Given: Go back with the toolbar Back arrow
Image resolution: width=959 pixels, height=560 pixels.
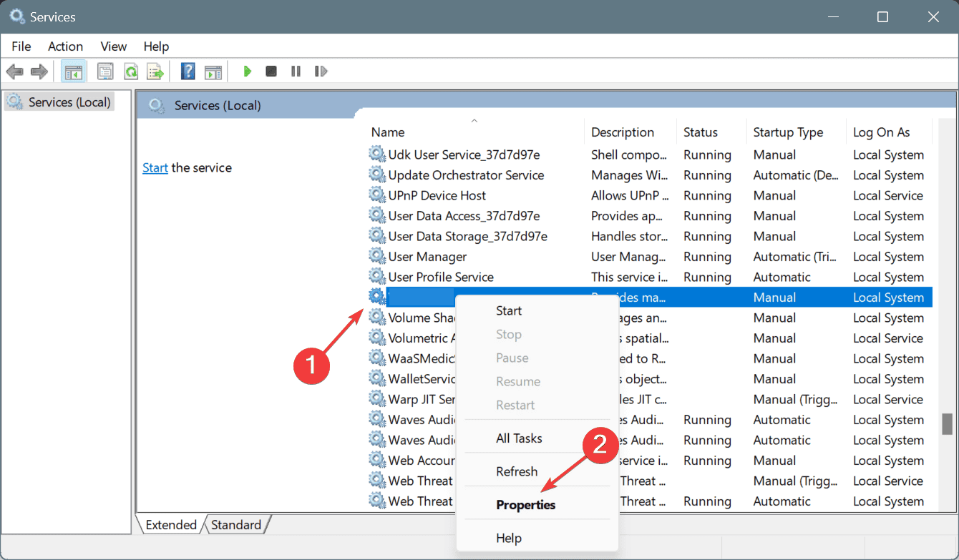Looking at the screenshot, I should point(15,72).
